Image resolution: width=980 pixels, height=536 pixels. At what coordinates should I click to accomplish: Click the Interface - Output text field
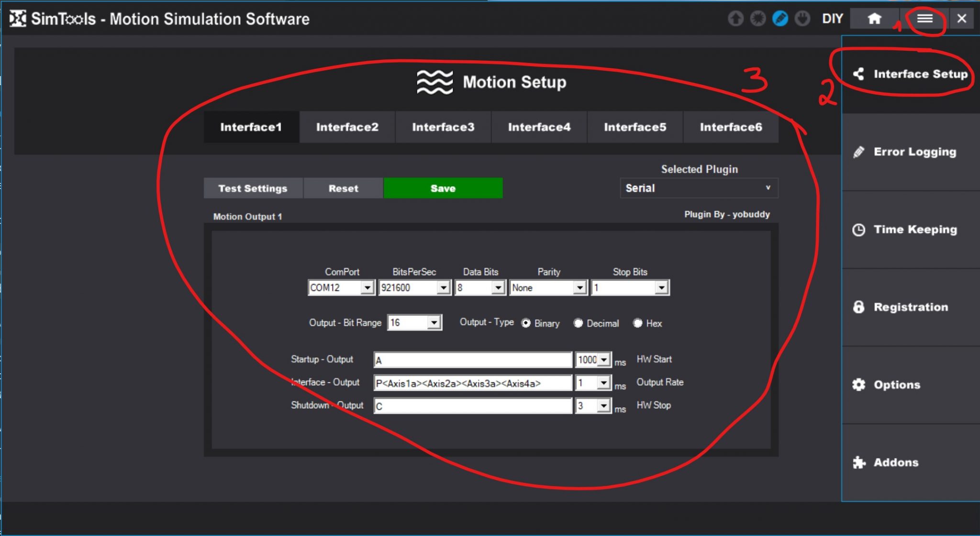click(x=472, y=383)
